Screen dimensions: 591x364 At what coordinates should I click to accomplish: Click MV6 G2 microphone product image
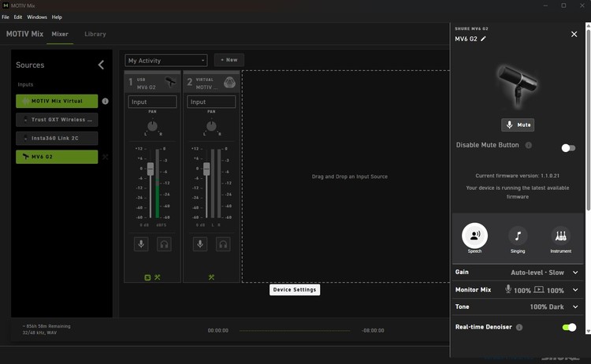tap(518, 87)
